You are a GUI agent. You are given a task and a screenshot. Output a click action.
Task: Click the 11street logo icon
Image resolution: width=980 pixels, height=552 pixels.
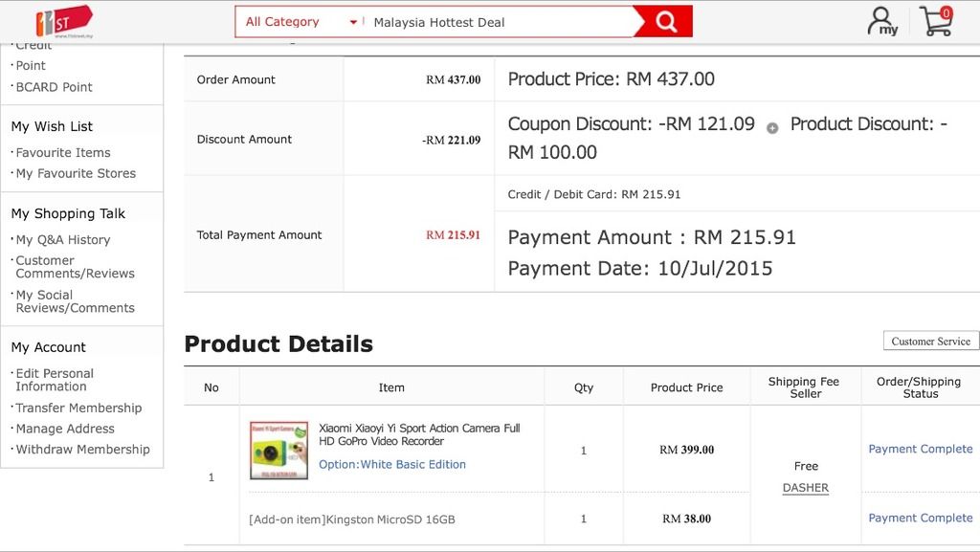(x=63, y=20)
